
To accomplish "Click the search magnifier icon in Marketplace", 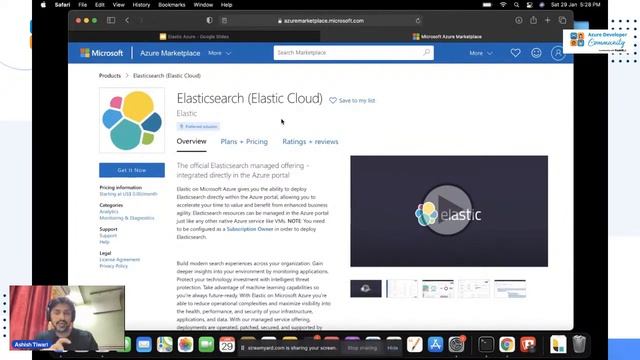I will click(x=427, y=52).
